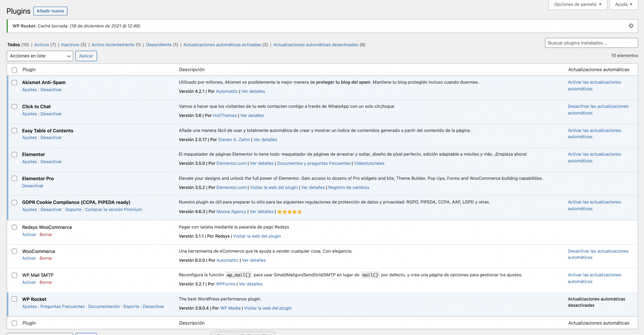Open the Moove Agency author link

pyautogui.click(x=231, y=212)
